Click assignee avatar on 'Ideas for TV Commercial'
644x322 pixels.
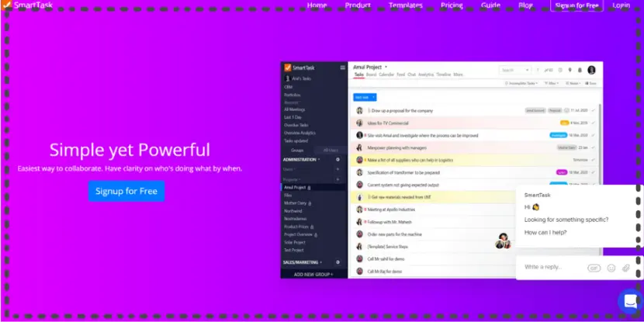(x=359, y=123)
